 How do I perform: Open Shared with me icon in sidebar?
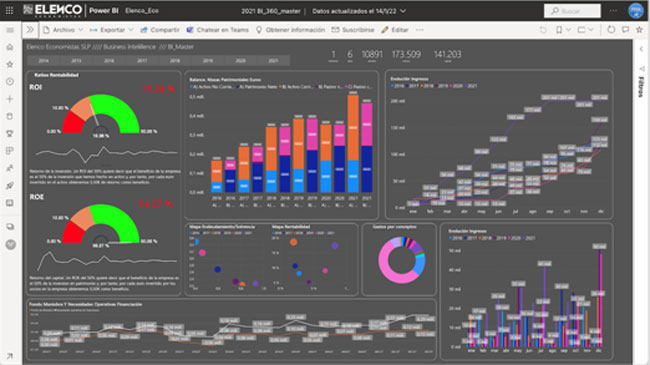pos(10,168)
